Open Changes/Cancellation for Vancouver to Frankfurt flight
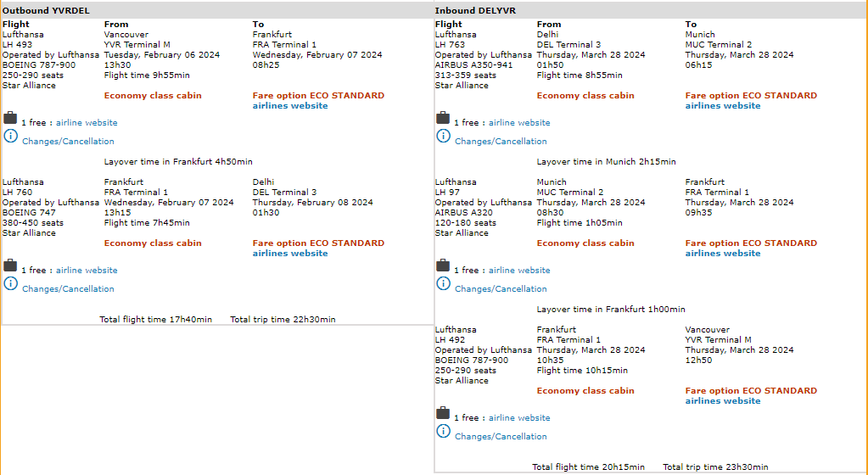The height and width of the screenshot is (475, 868). [68, 142]
